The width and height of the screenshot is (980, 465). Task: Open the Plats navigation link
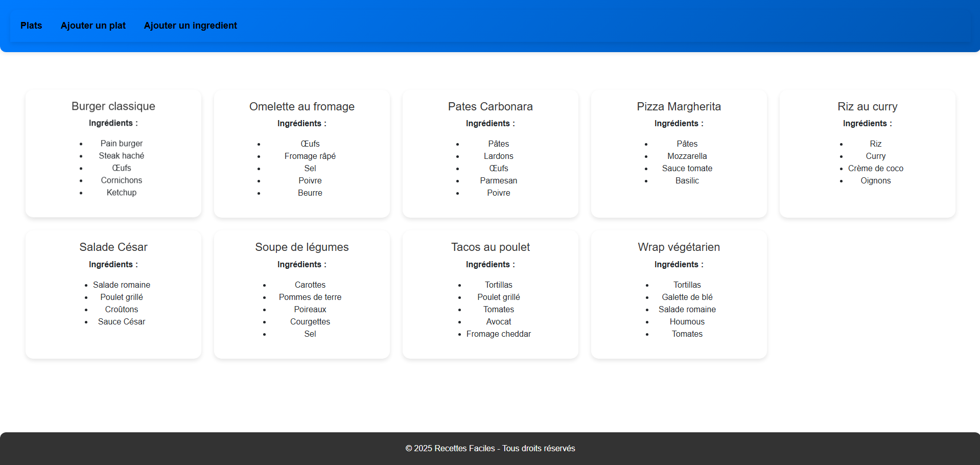[31, 26]
